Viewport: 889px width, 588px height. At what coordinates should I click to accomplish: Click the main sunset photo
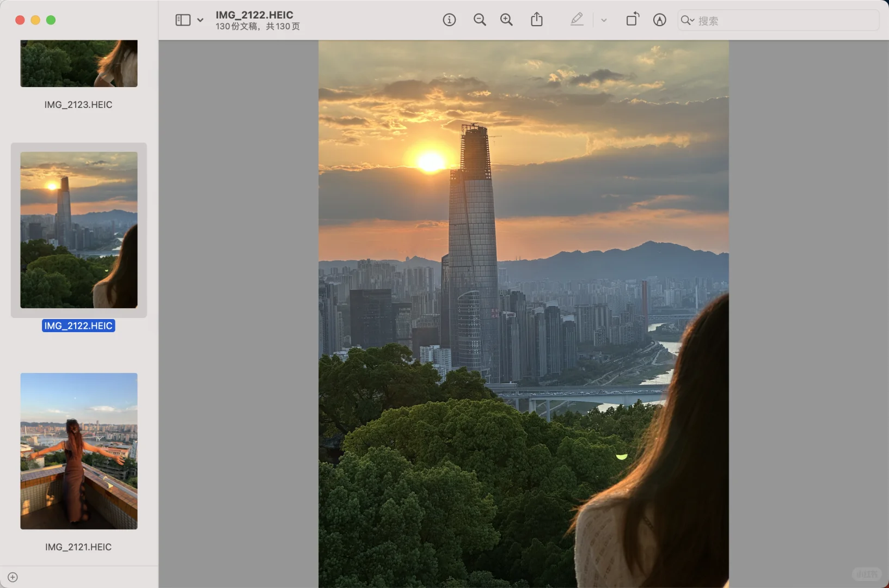[x=524, y=314]
